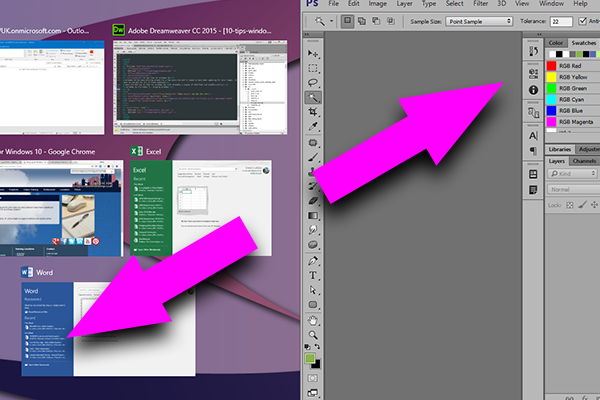Image resolution: width=600 pixels, height=400 pixels.
Task: Expand the collapsed panel dock arrows
Action: point(539,34)
